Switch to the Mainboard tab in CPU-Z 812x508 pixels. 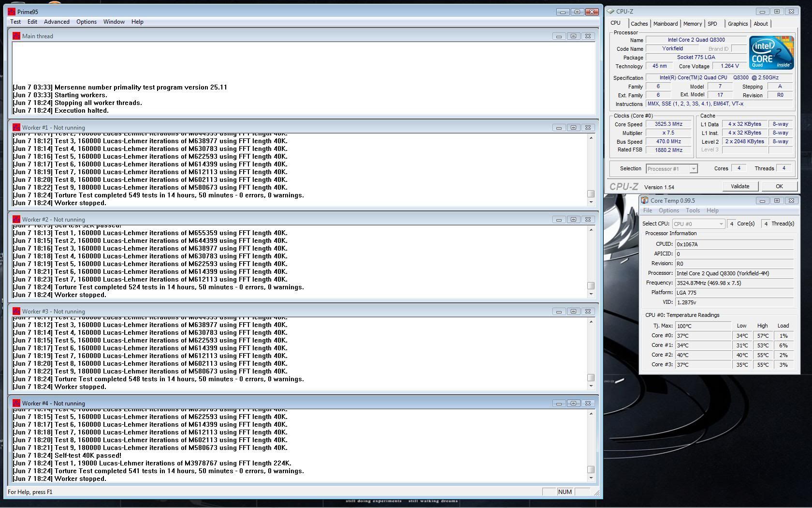click(666, 24)
